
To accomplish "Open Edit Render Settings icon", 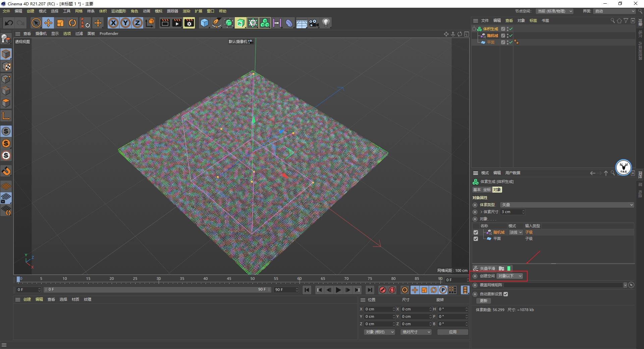I will [189, 23].
